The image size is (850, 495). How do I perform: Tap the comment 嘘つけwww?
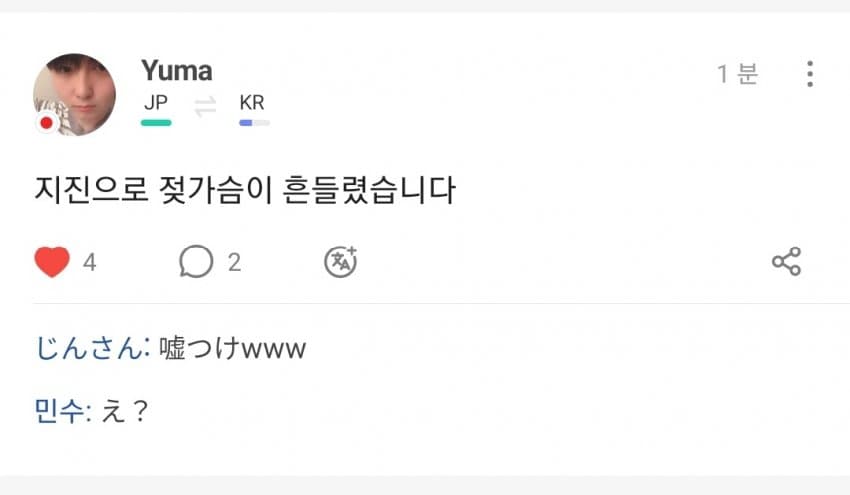click(232, 349)
